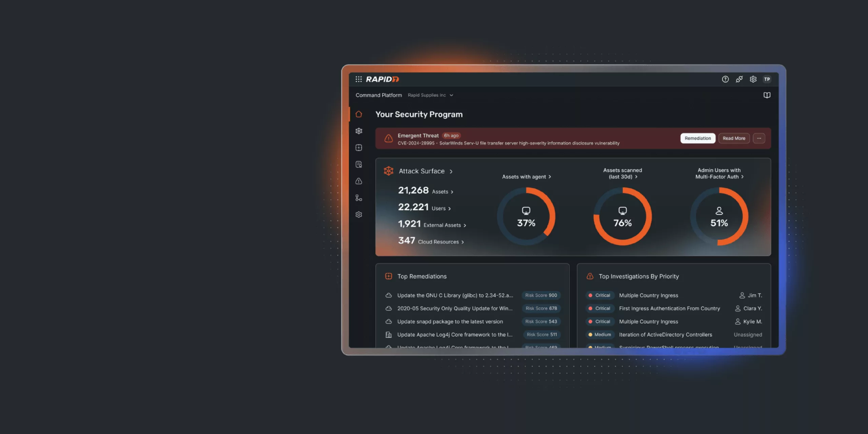The image size is (868, 434).
Task: Click the Read More button
Action: tap(734, 138)
